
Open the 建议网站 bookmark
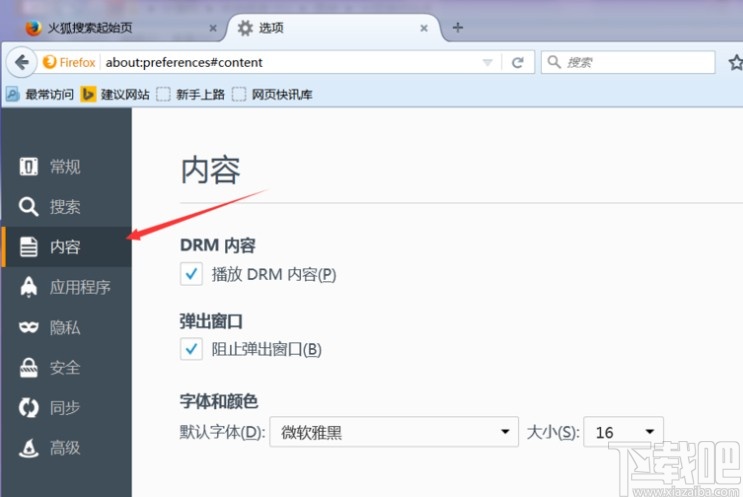pyautogui.click(x=115, y=94)
